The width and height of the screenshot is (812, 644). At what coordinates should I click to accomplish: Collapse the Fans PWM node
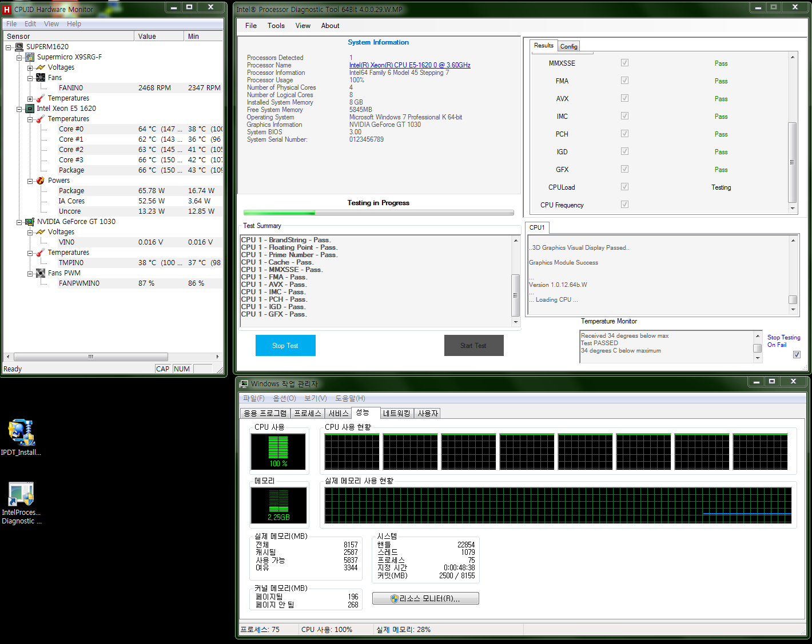click(x=30, y=274)
